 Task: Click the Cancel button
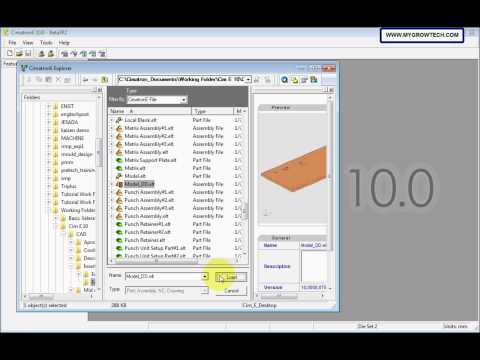tap(231, 291)
